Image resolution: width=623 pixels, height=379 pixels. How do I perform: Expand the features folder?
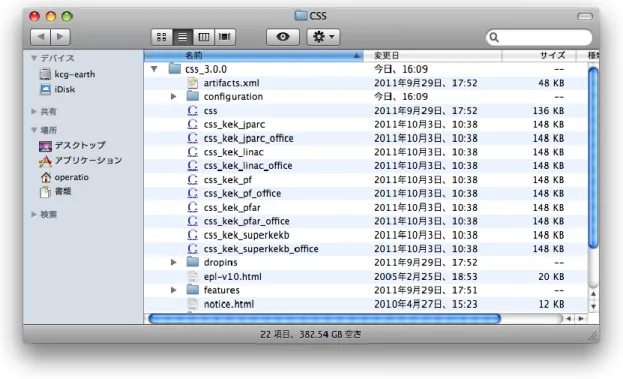[x=173, y=290]
